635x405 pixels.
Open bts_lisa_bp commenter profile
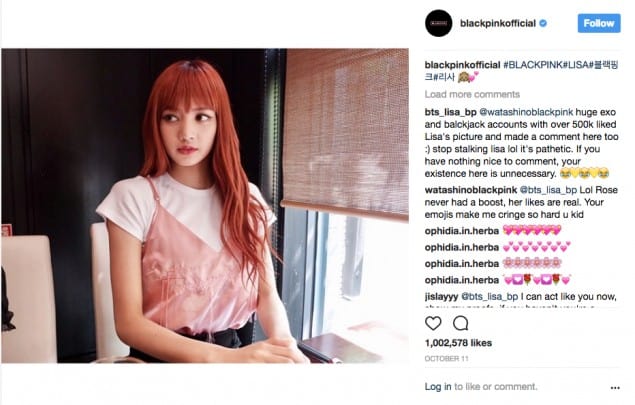click(450, 112)
